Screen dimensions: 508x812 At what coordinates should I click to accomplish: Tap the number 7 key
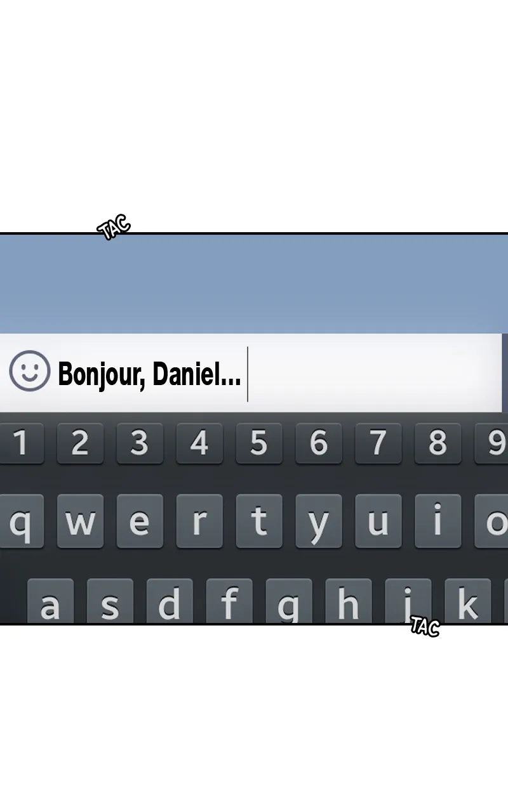pos(378,443)
